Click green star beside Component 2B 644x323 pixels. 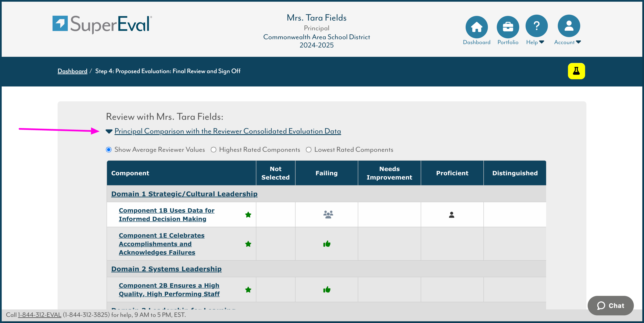click(248, 290)
